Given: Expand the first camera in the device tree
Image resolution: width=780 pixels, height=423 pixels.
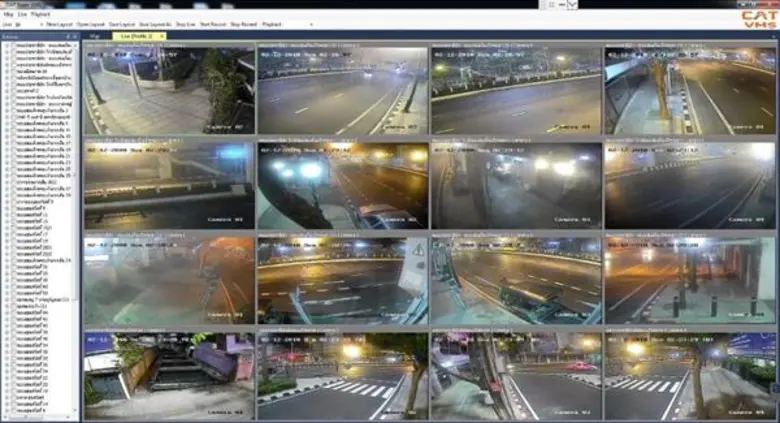Looking at the screenshot, I should [x=5, y=44].
